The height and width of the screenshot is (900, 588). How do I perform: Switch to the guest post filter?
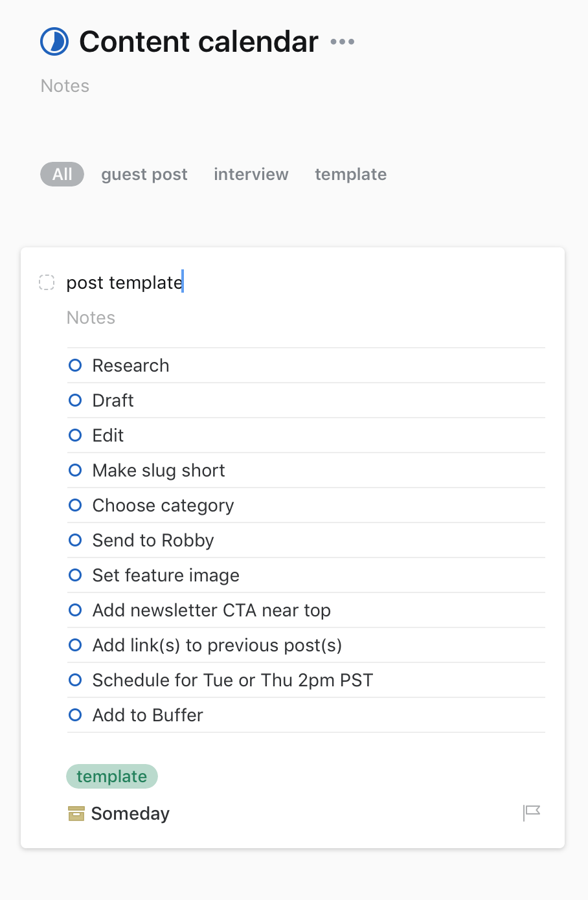tap(144, 174)
